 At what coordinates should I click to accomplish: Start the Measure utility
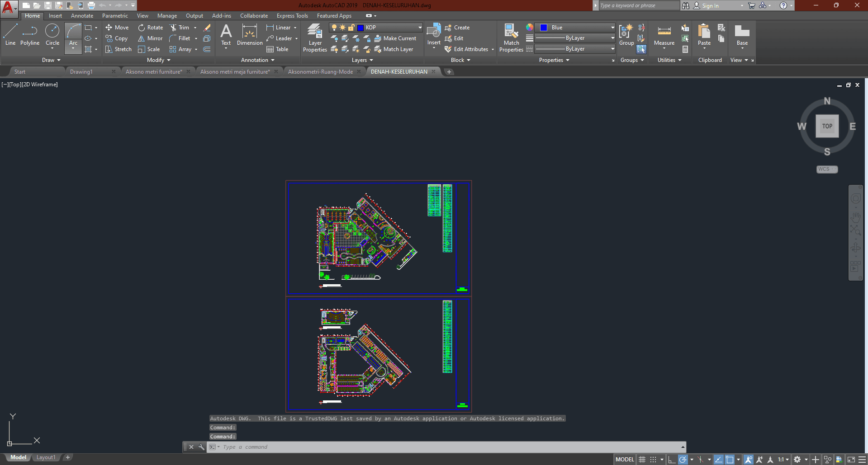coord(664,35)
